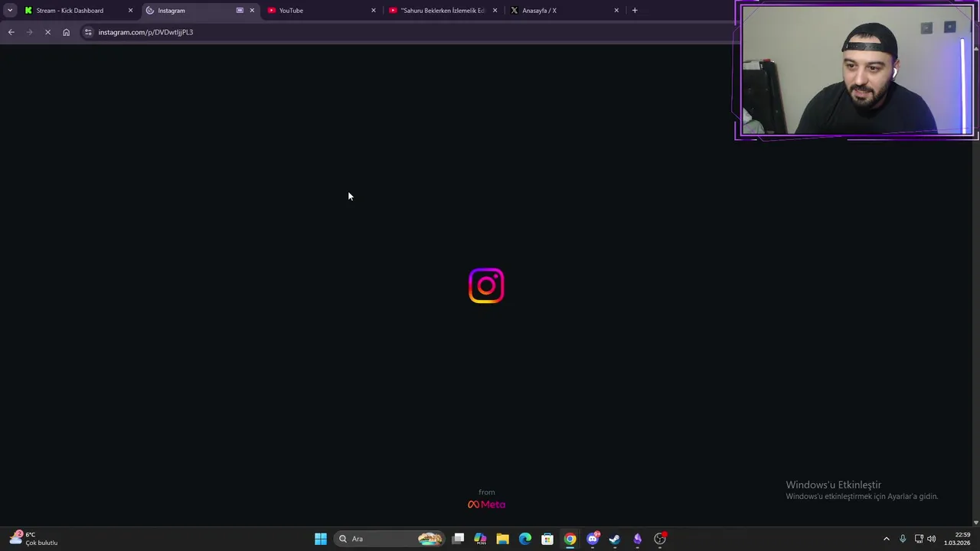980x551 pixels.
Task: Open Discord from the taskbar
Action: coord(593,539)
